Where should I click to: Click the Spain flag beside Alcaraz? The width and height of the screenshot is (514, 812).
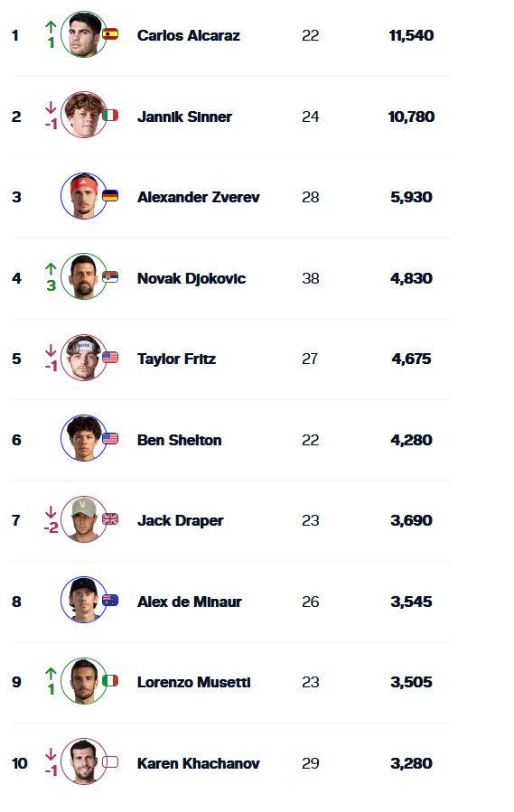tap(110, 34)
